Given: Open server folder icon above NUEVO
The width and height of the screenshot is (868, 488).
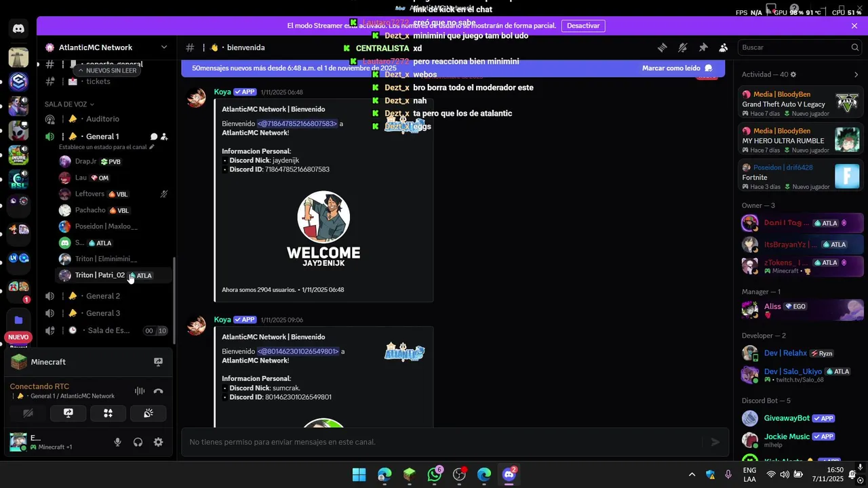Looking at the screenshot, I should coord(18,320).
